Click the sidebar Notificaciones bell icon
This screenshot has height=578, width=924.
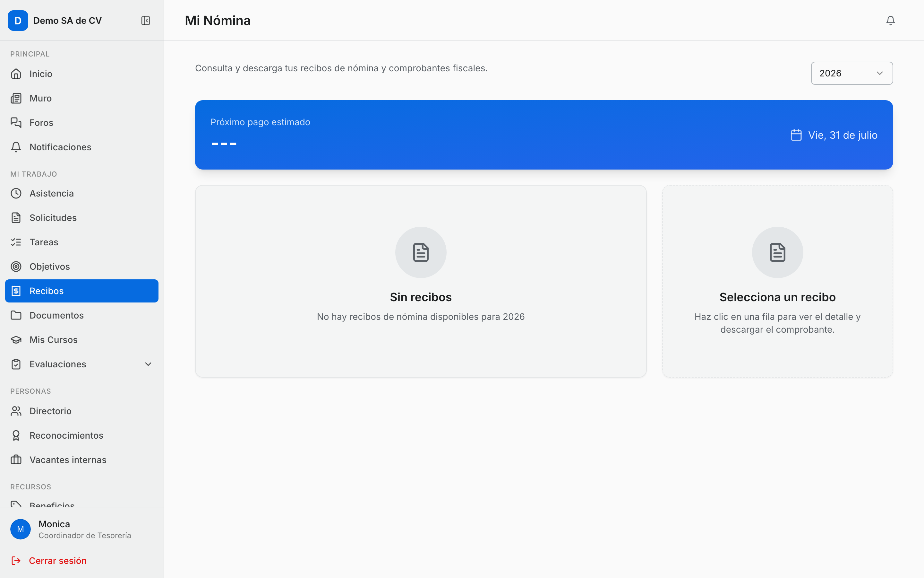[16, 147]
